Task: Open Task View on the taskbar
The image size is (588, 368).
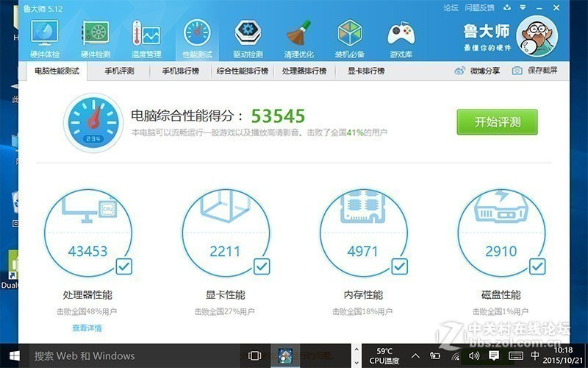Action: 254,355
